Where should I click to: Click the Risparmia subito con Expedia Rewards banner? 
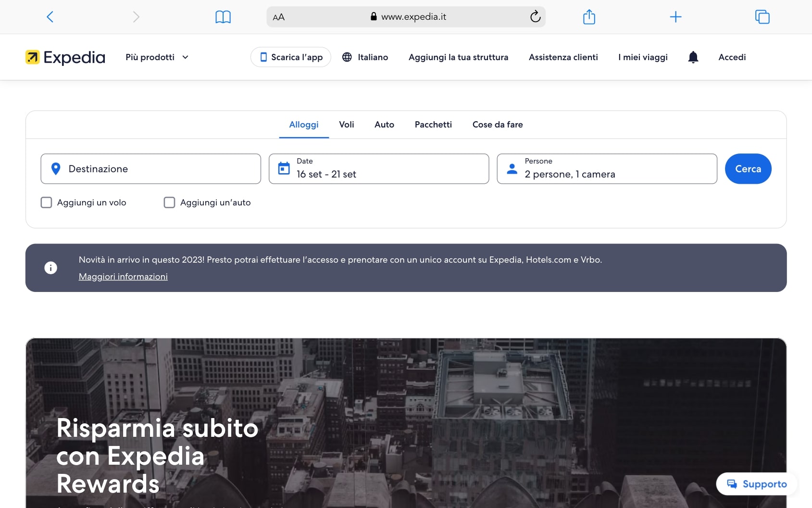[x=406, y=423]
